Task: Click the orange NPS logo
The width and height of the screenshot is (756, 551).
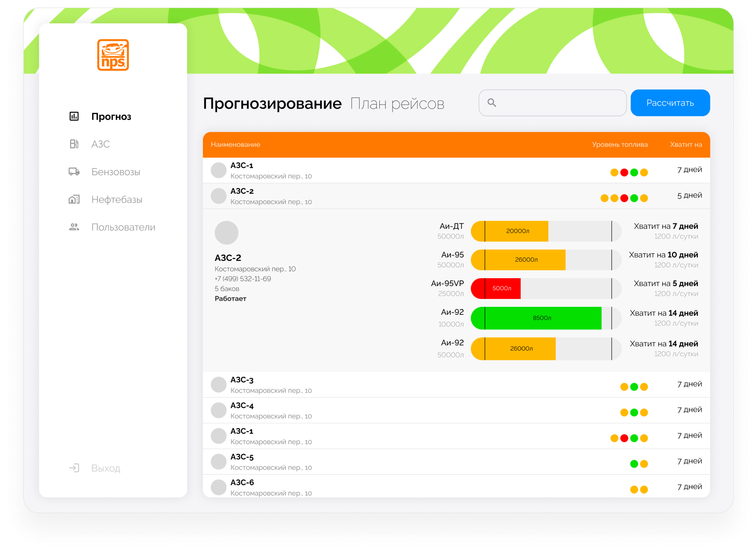Action: (x=113, y=55)
